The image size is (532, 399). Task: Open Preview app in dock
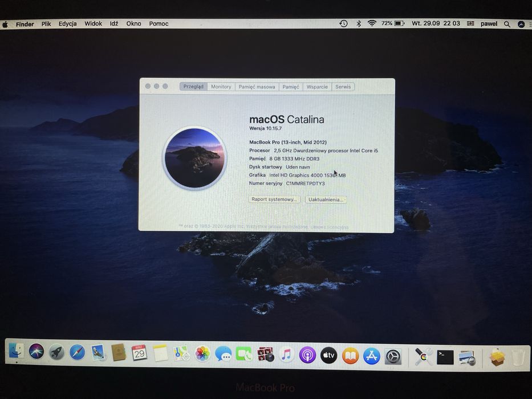click(x=466, y=357)
